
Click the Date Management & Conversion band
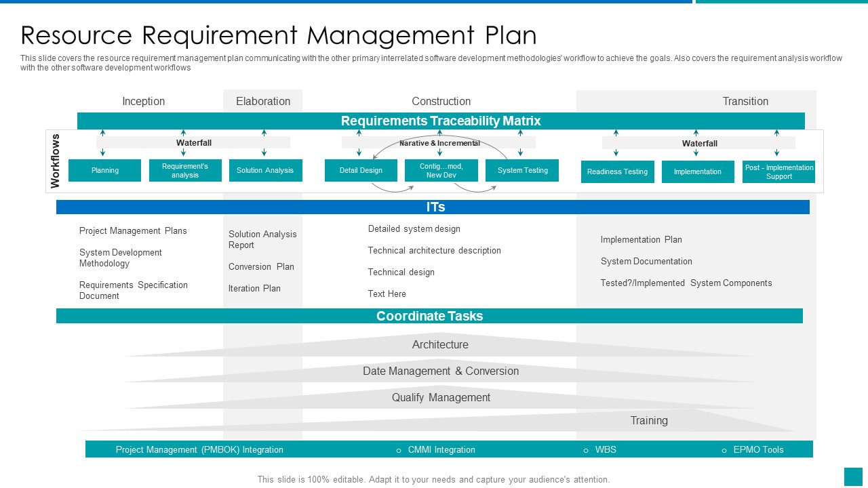click(x=441, y=371)
